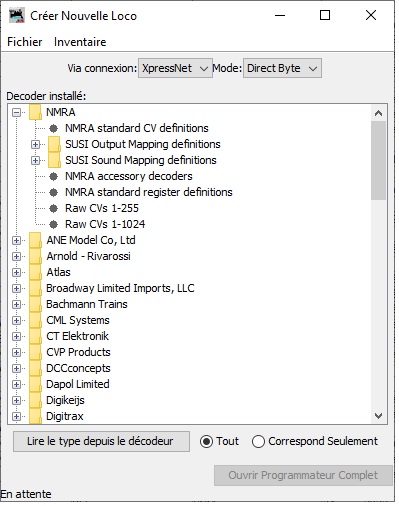Viewport: 399px width, 506px height.
Task: Collapse the NMRA tree node
Action: (16, 112)
